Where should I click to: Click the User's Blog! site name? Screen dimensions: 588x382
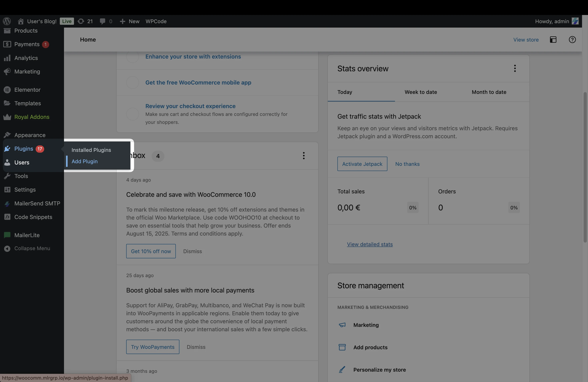42,21
